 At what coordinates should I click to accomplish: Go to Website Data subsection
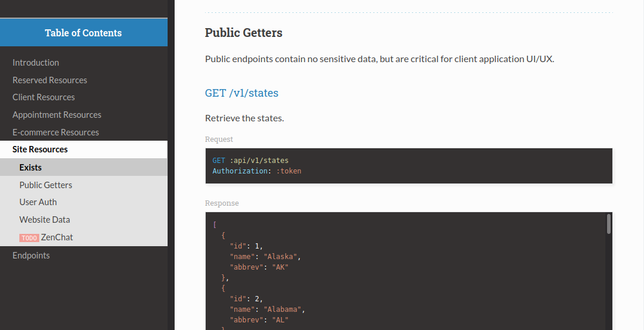click(45, 220)
